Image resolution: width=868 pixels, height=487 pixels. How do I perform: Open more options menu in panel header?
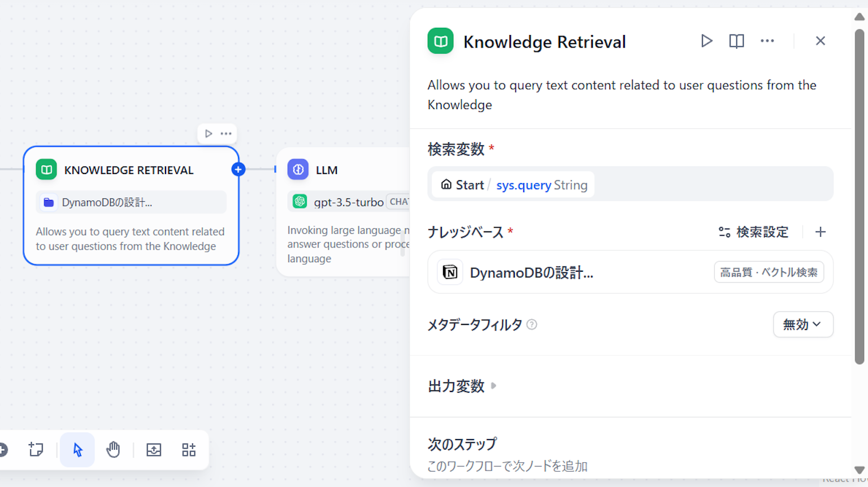tap(767, 41)
